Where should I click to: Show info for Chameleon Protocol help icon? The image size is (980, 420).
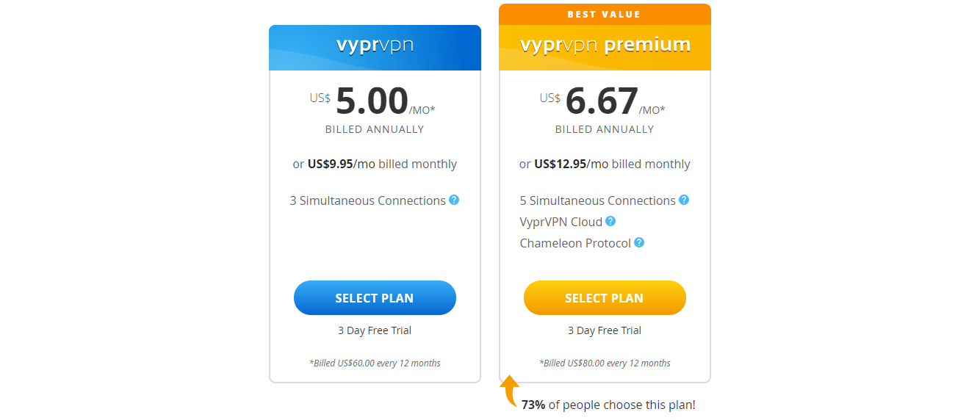(x=639, y=242)
